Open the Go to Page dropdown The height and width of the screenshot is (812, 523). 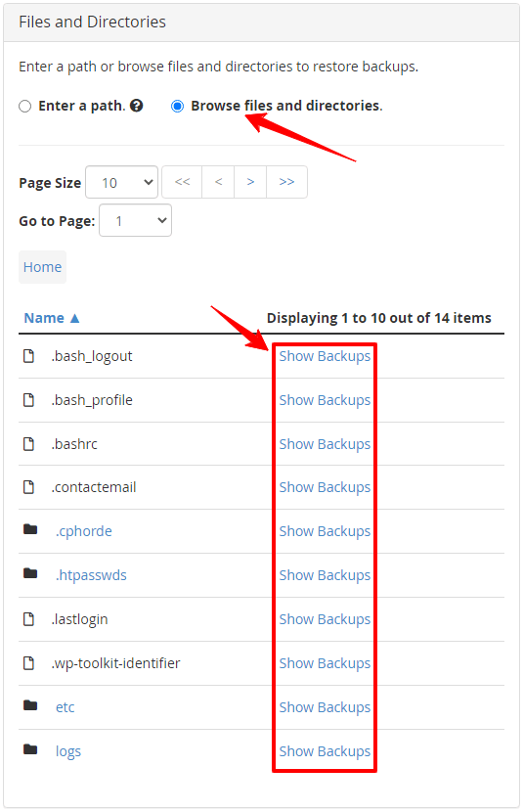tap(135, 220)
